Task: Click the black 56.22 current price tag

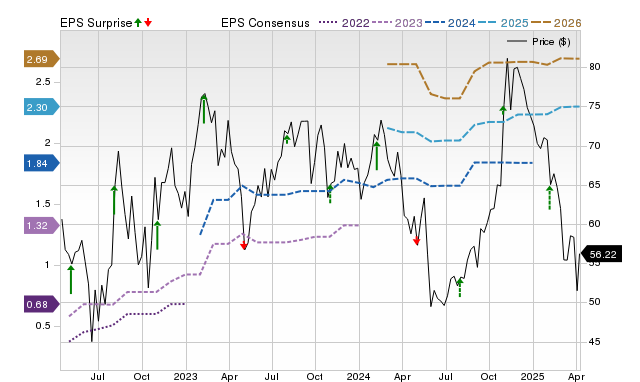Action: point(601,254)
